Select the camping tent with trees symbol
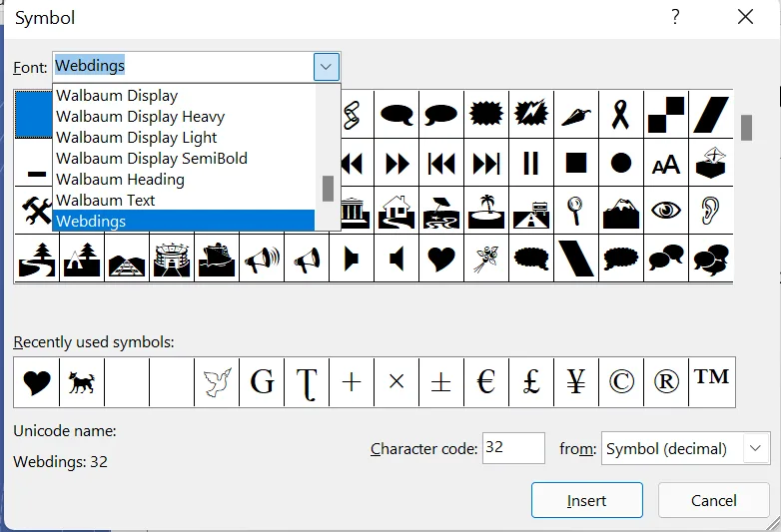The image size is (781, 532). (82, 259)
